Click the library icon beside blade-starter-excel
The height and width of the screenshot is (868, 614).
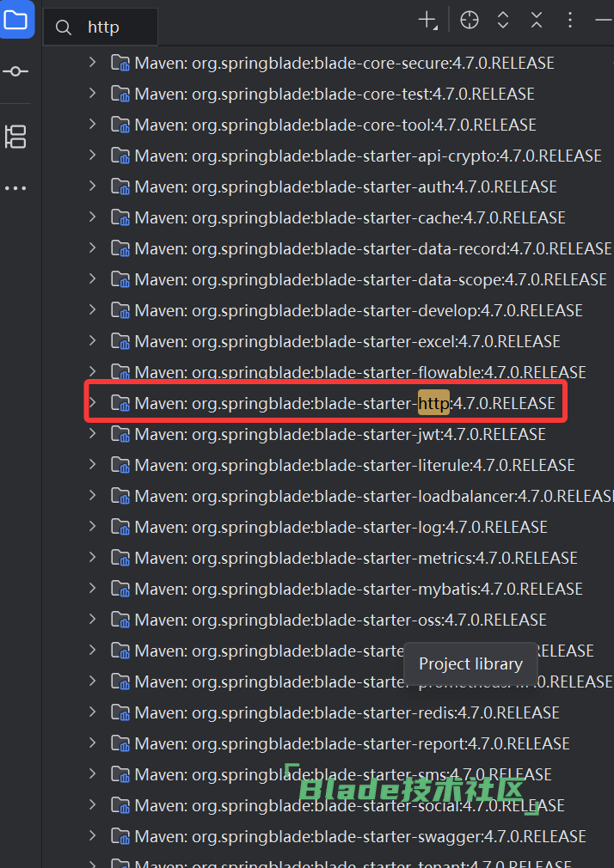120,341
